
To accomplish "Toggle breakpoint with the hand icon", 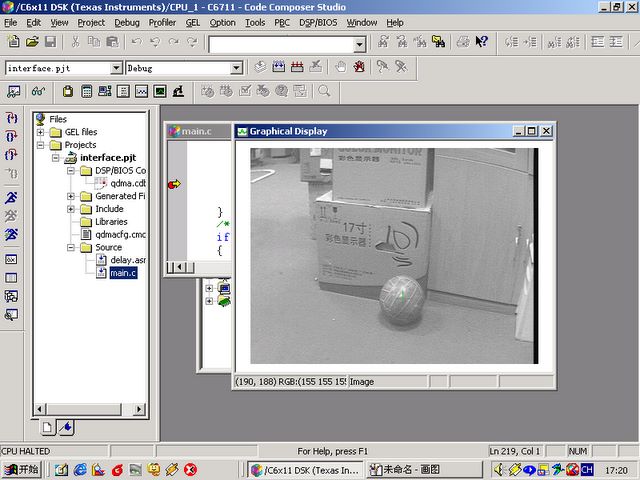I will point(340,67).
